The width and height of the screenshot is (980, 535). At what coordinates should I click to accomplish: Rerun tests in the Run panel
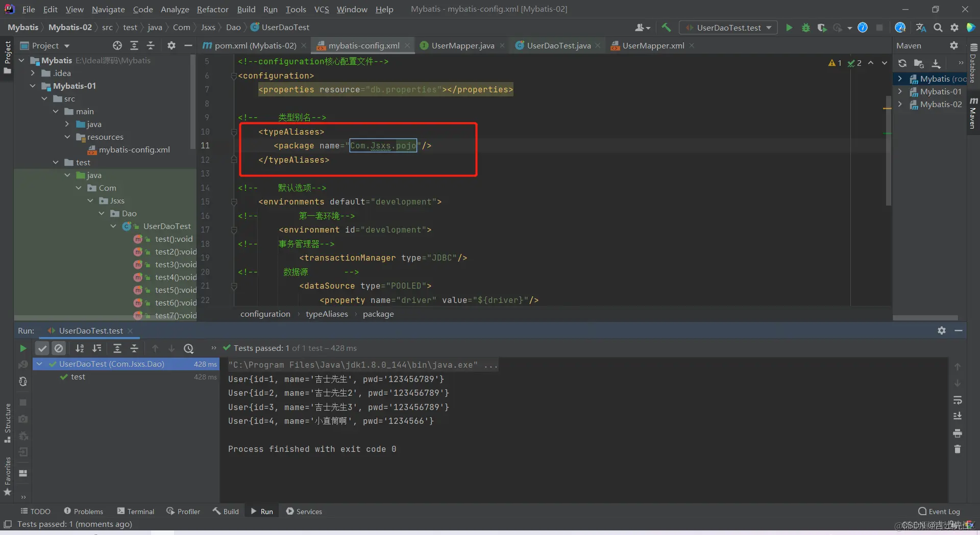pos(23,348)
